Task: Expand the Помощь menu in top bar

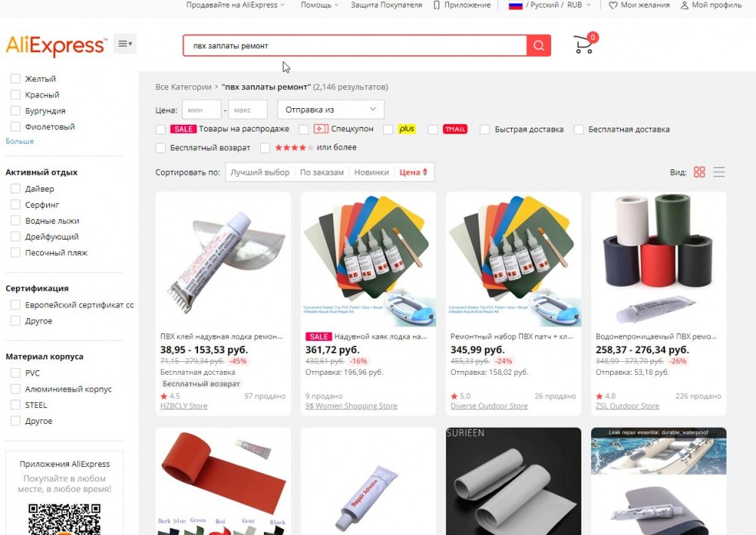Action: click(319, 5)
